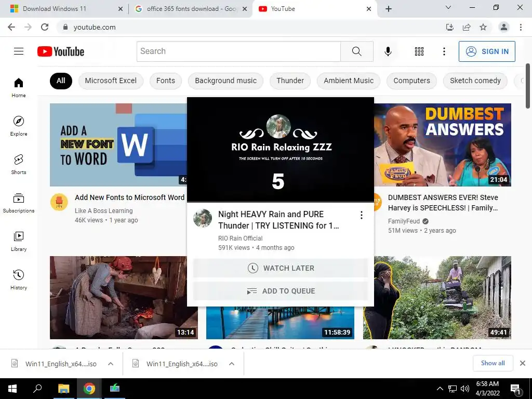
Task: Click the SIGN IN button
Action: [487, 51]
